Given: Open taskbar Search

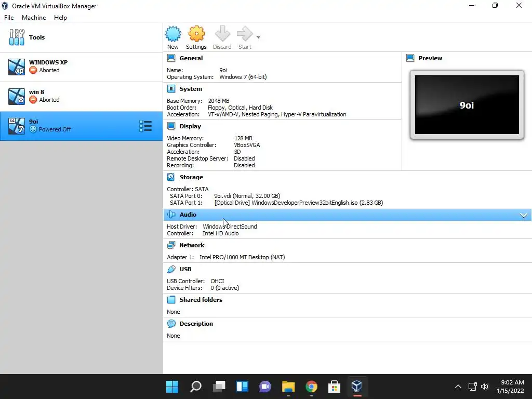Looking at the screenshot, I should pos(196,387).
